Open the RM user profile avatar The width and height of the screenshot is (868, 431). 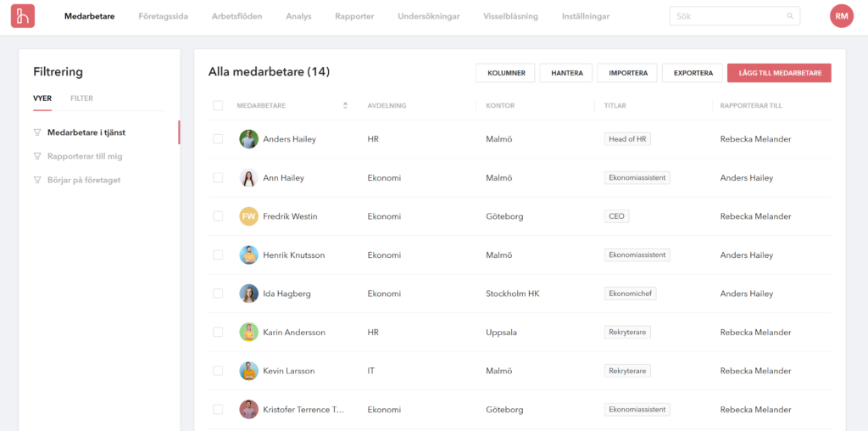pos(842,16)
